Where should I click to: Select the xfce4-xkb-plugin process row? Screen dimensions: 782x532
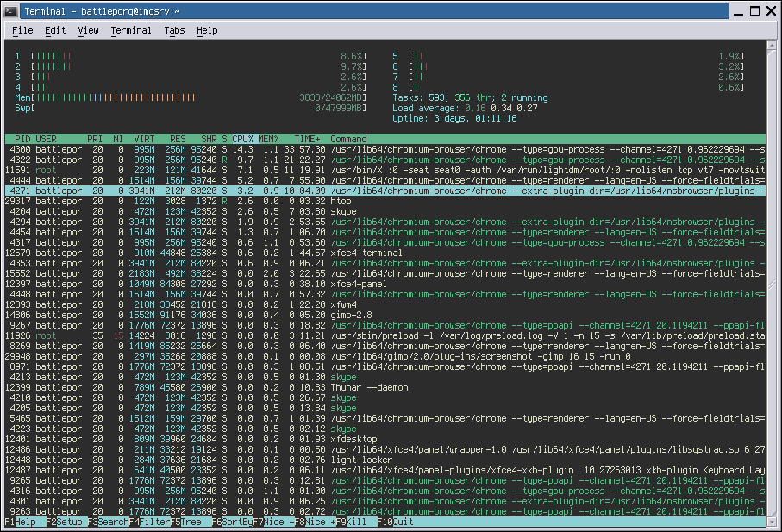pos(385,470)
